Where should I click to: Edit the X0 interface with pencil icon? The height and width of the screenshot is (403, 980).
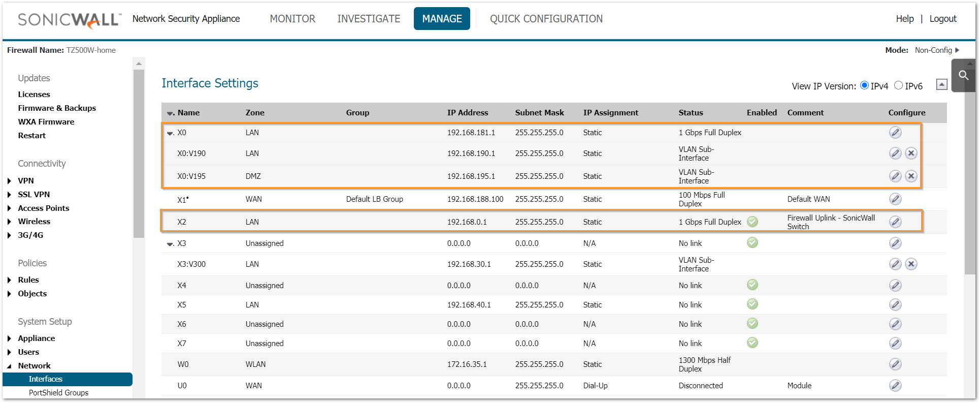pyautogui.click(x=895, y=133)
